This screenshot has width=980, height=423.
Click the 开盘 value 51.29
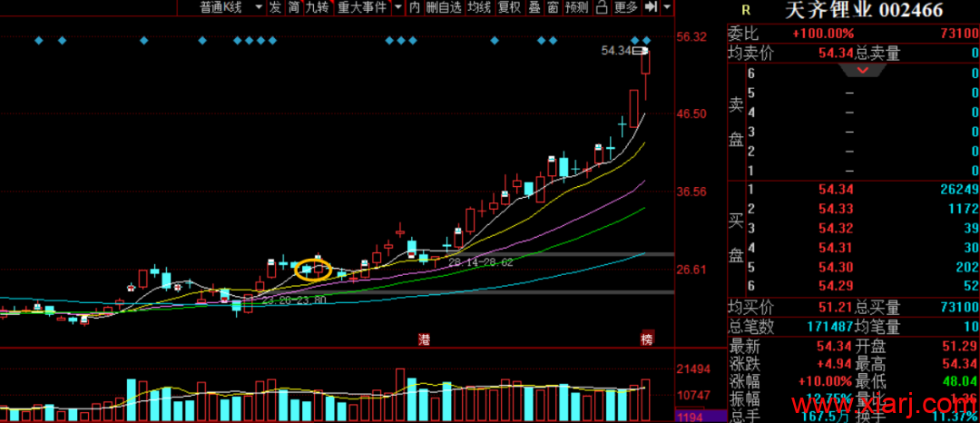point(961,346)
